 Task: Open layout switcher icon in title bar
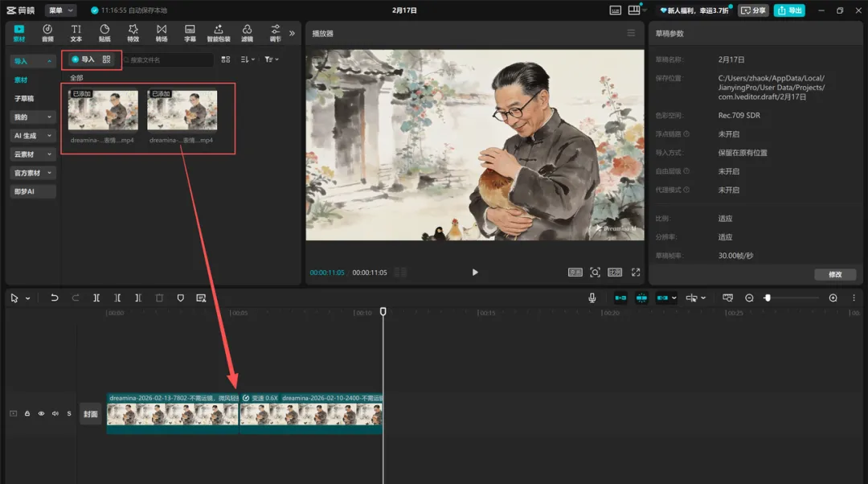pyautogui.click(x=634, y=10)
